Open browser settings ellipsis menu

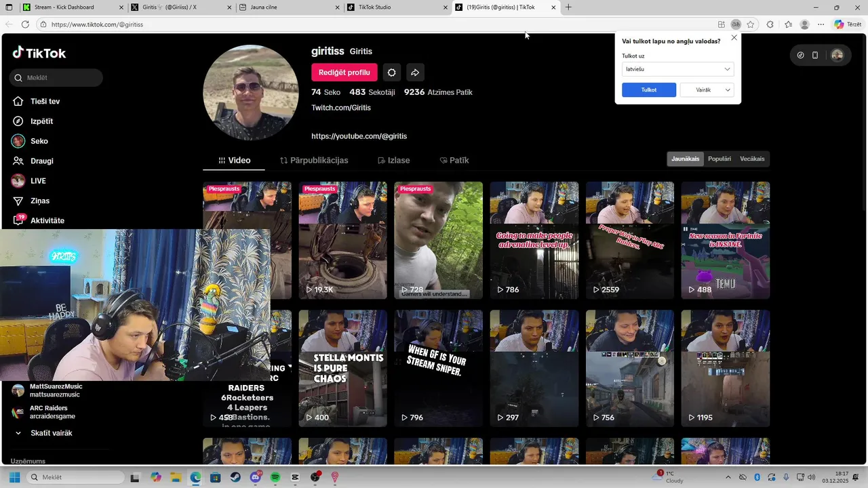click(821, 24)
